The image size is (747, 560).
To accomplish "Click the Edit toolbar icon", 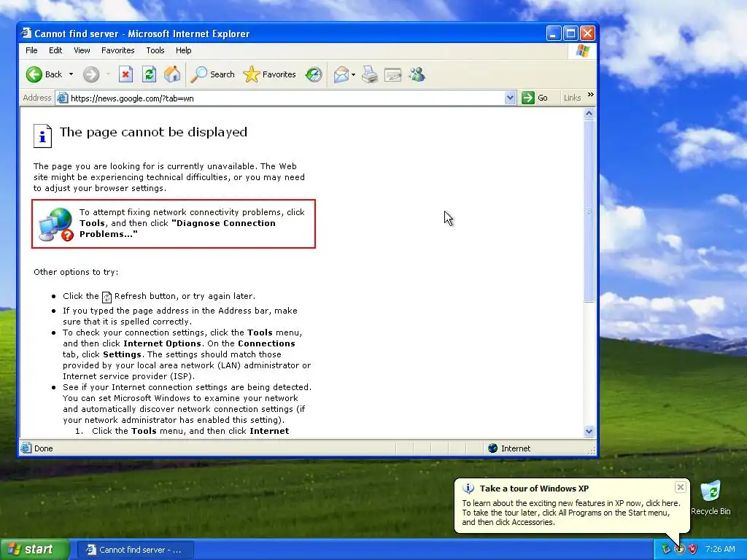I will coord(393,75).
